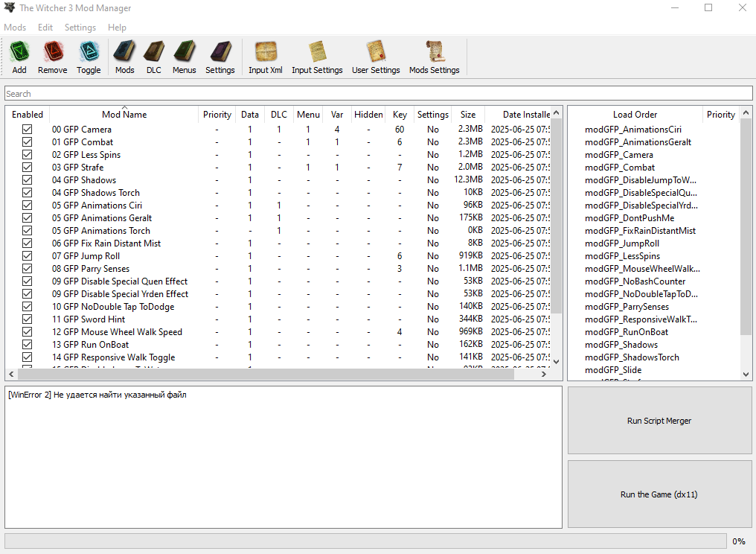
Task: Click the mod list scroll up arrow
Action: pos(556,112)
